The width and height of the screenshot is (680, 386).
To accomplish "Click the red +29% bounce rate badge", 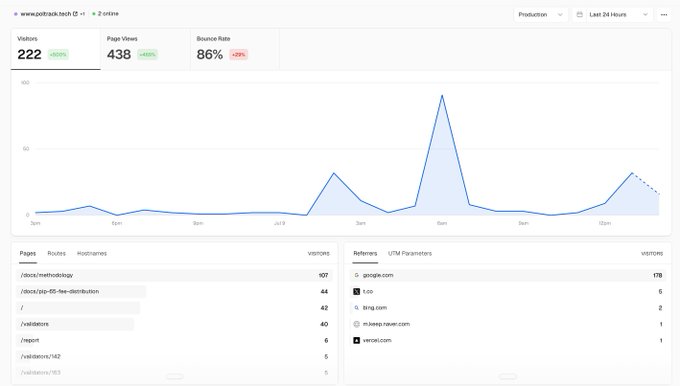I will click(x=239, y=55).
